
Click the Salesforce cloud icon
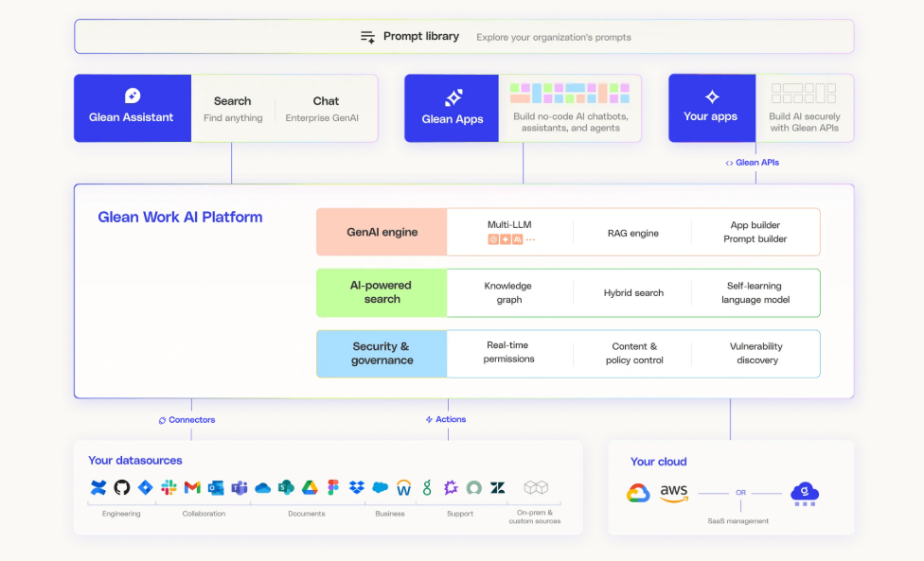(x=381, y=487)
